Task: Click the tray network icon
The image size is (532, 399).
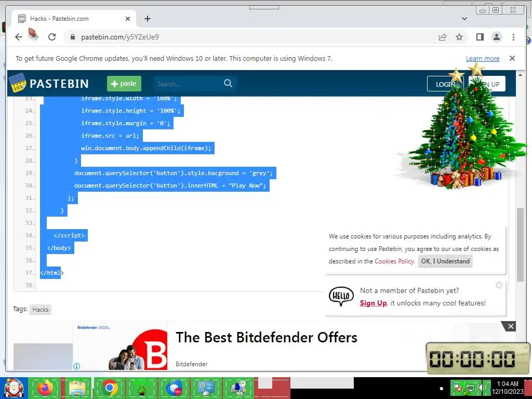Action: click(470, 388)
